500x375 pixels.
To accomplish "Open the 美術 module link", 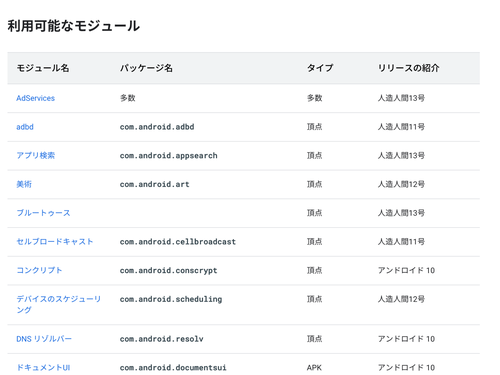I will (x=24, y=184).
